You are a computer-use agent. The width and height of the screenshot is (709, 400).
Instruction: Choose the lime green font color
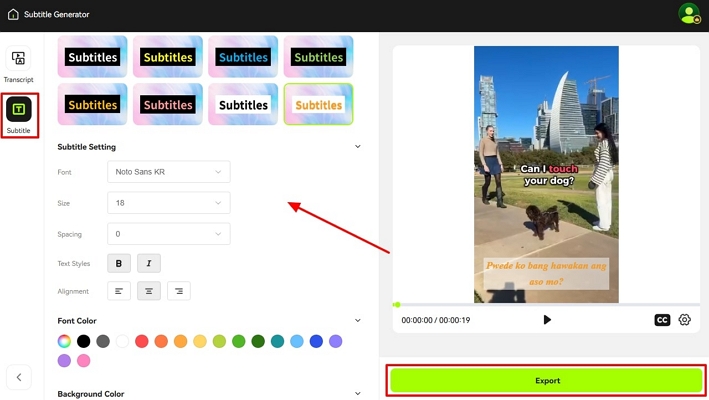point(219,341)
